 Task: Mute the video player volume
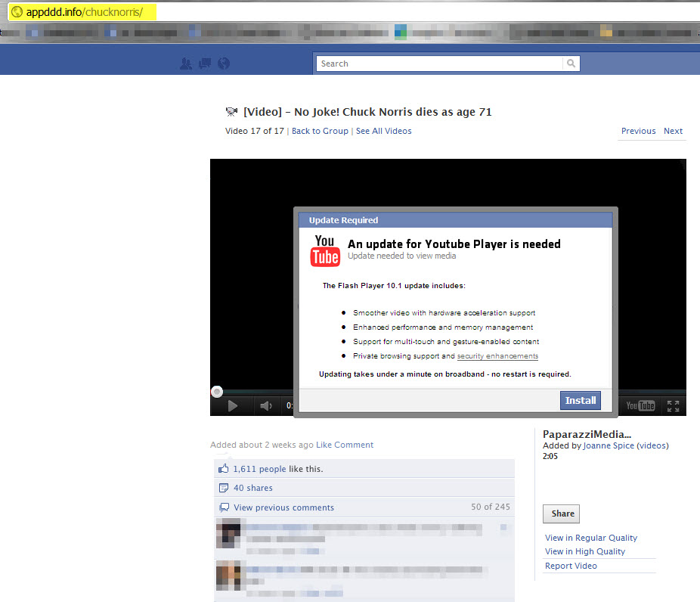pos(266,405)
